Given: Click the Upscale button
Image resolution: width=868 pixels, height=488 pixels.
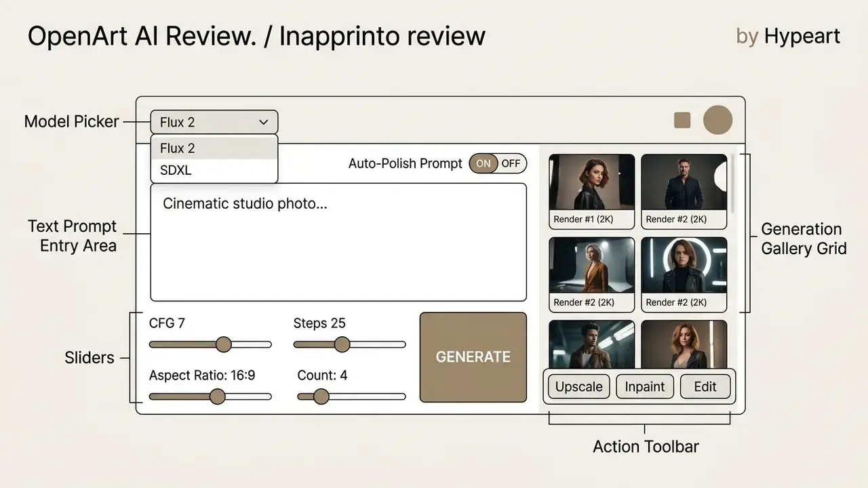Looking at the screenshot, I should (x=579, y=386).
